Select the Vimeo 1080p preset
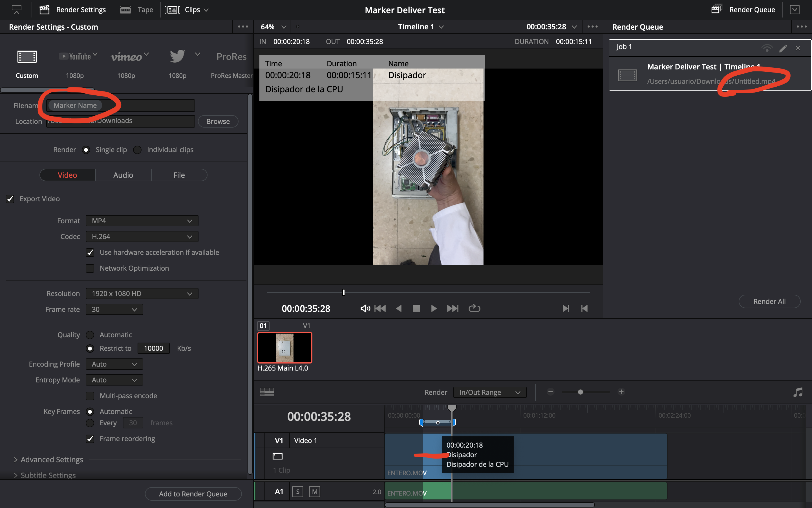Image resolution: width=812 pixels, height=508 pixels. 127,56
